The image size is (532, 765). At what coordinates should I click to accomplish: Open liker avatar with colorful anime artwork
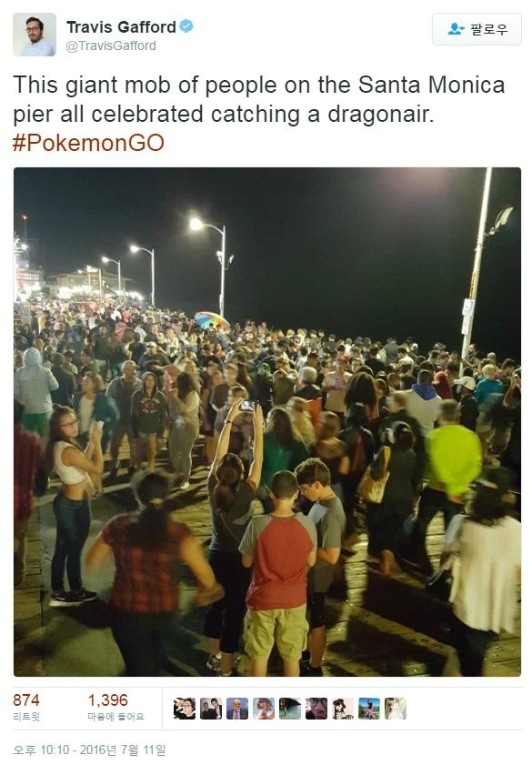click(264, 709)
